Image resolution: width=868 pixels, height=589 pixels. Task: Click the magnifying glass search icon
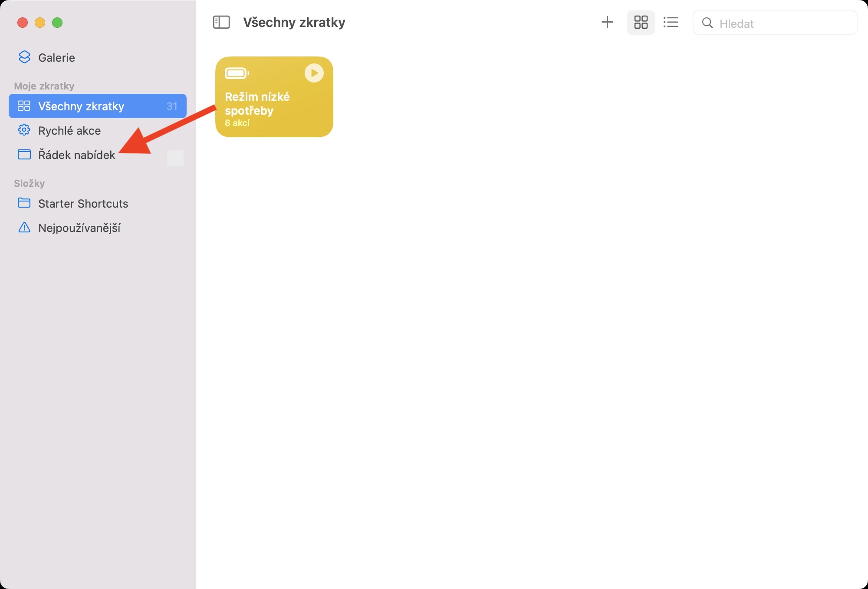click(x=707, y=23)
